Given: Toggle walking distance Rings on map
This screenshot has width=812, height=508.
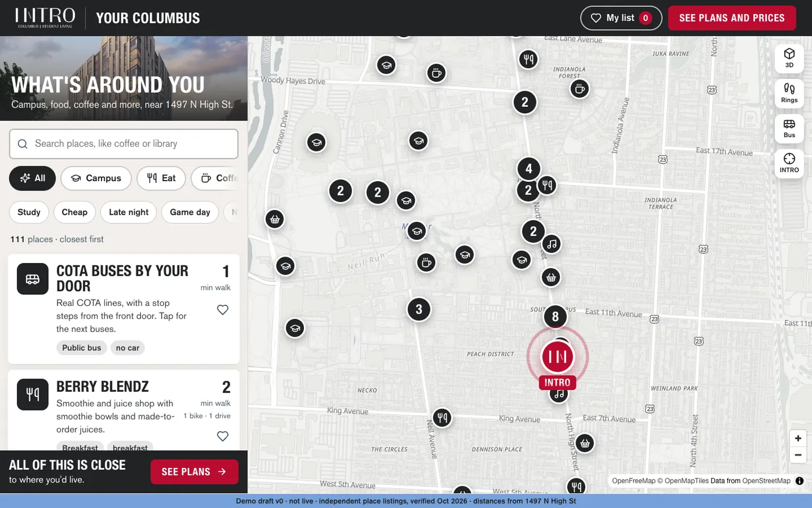Looking at the screenshot, I should (x=789, y=93).
